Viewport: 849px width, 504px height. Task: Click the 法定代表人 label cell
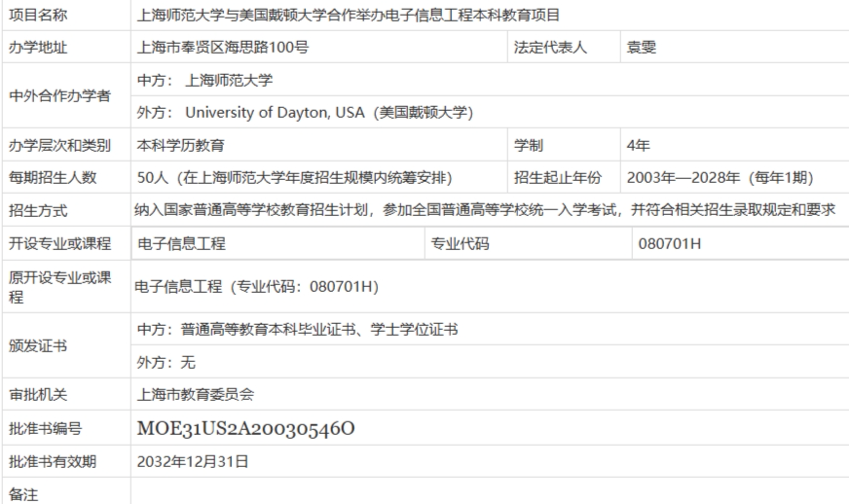tap(550, 47)
